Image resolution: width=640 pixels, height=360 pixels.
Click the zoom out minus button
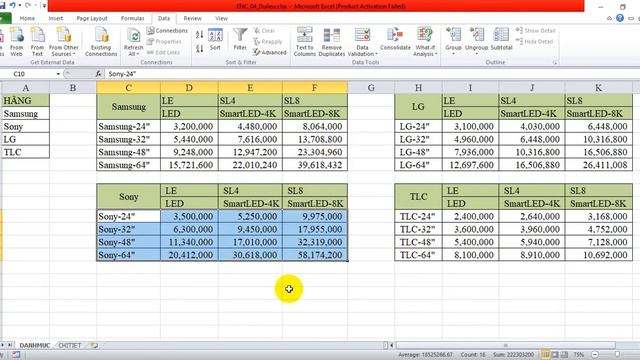(x=595, y=354)
